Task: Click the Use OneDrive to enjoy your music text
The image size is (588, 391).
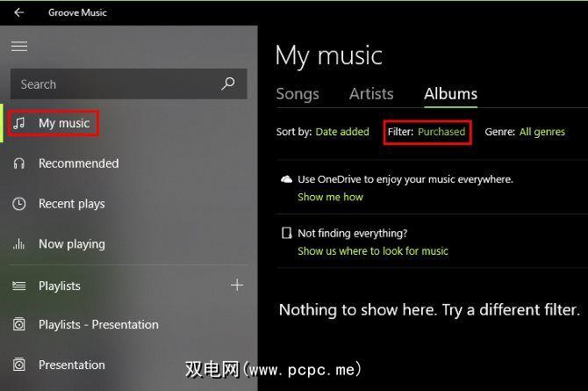Action: pos(405,179)
